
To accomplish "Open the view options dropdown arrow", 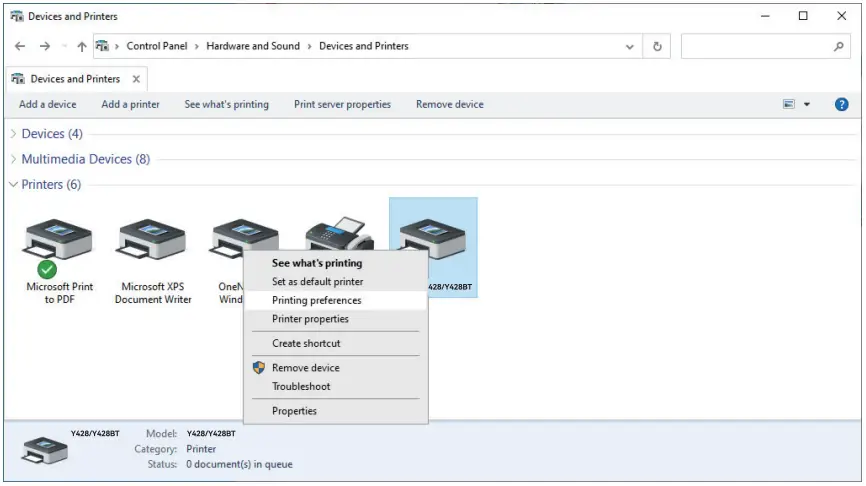I will pyautogui.click(x=807, y=104).
